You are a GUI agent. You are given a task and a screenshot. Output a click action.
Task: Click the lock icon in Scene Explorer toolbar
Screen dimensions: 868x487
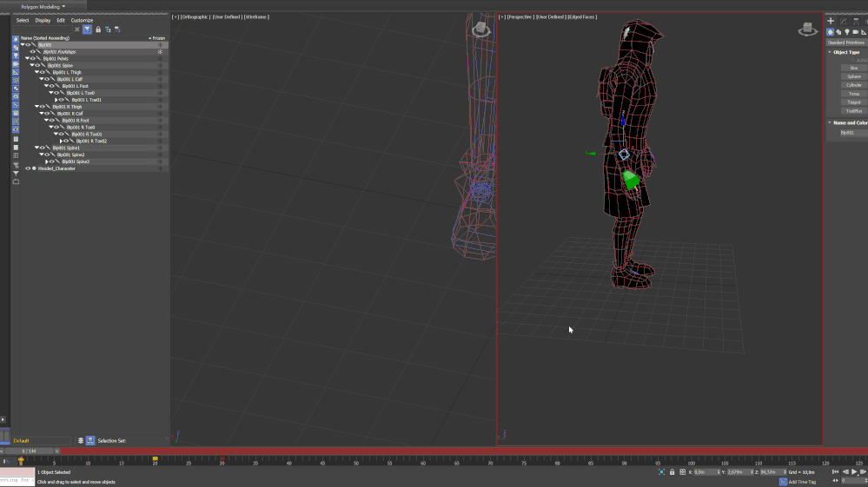pos(97,30)
